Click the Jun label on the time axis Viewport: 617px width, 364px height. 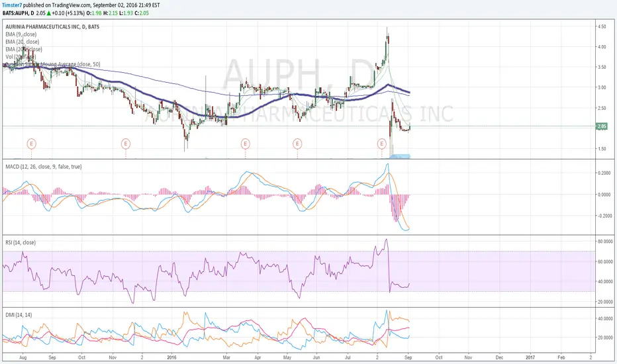pos(316,357)
